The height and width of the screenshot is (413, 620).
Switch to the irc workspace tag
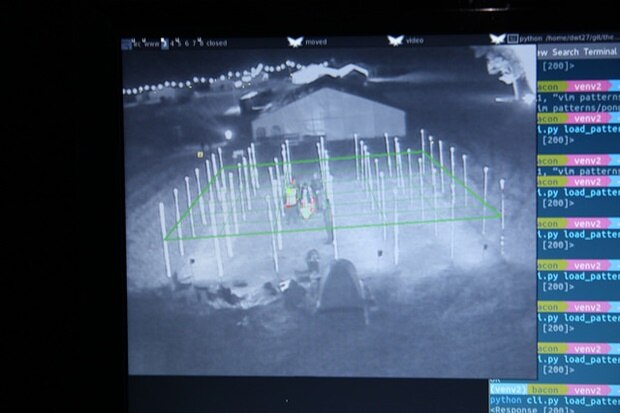pos(137,44)
